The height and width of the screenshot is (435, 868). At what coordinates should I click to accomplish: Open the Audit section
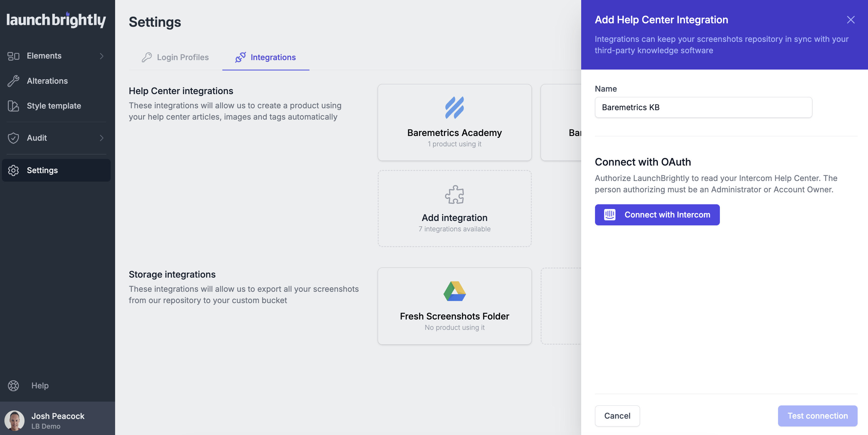tap(56, 138)
